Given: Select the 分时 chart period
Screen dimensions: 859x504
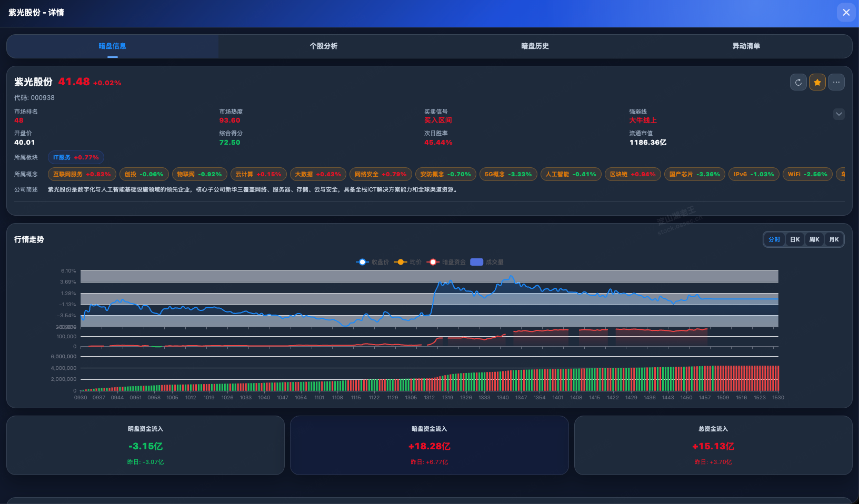Looking at the screenshot, I should [774, 239].
